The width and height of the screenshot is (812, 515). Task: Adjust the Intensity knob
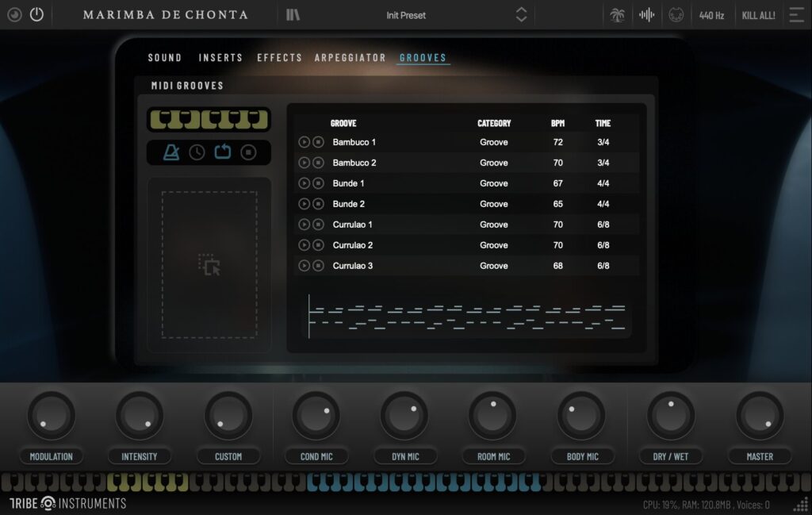click(140, 416)
